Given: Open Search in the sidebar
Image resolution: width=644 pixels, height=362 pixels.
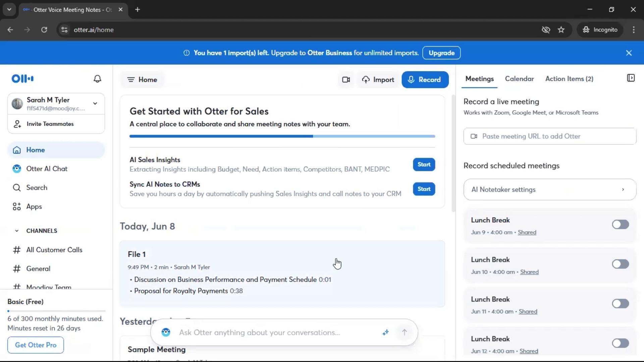Looking at the screenshot, I should click(37, 188).
